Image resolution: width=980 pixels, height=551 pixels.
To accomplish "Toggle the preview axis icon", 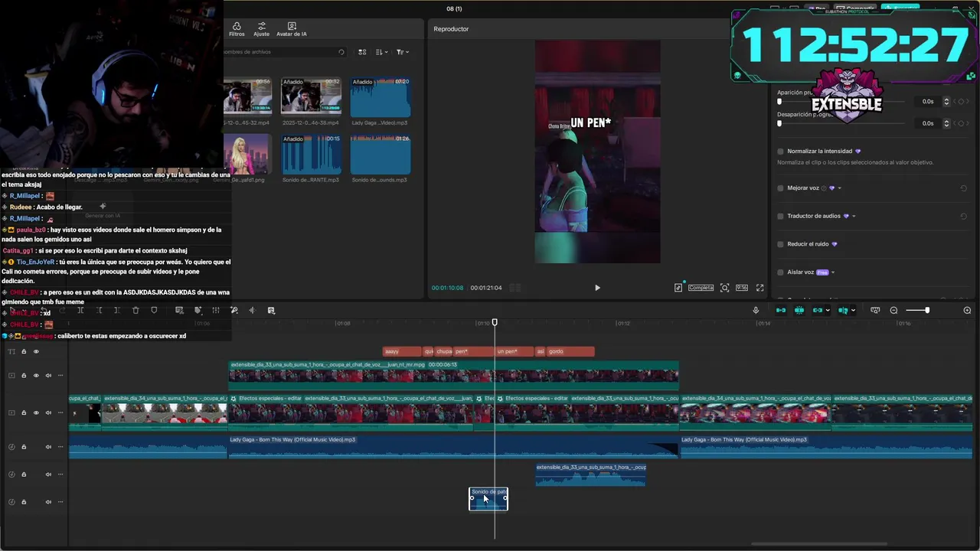I will tap(843, 310).
